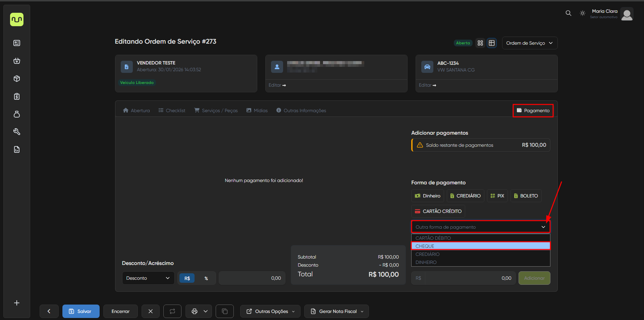Select R$ discount type toggle
The width and height of the screenshot is (644, 320).
tap(187, 278)
